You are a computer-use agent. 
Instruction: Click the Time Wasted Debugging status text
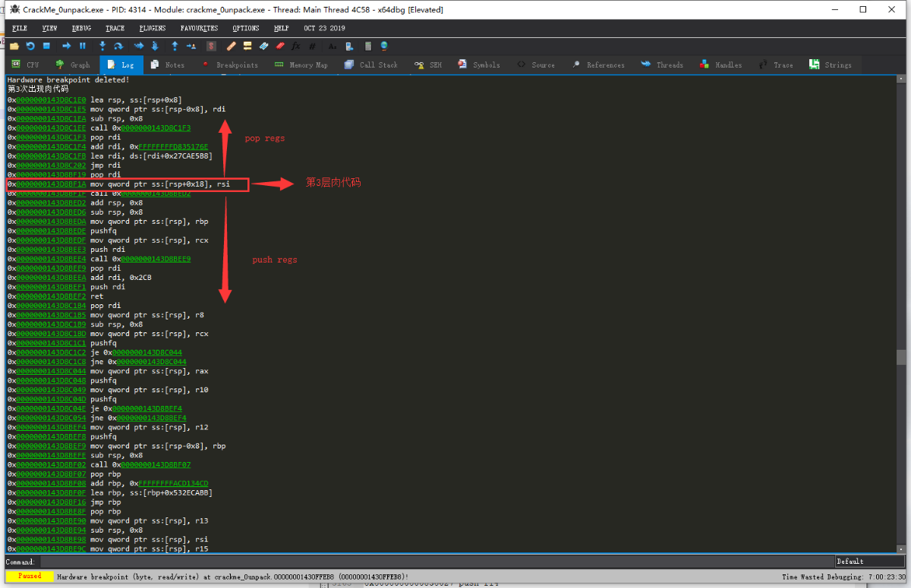point(844,577)
